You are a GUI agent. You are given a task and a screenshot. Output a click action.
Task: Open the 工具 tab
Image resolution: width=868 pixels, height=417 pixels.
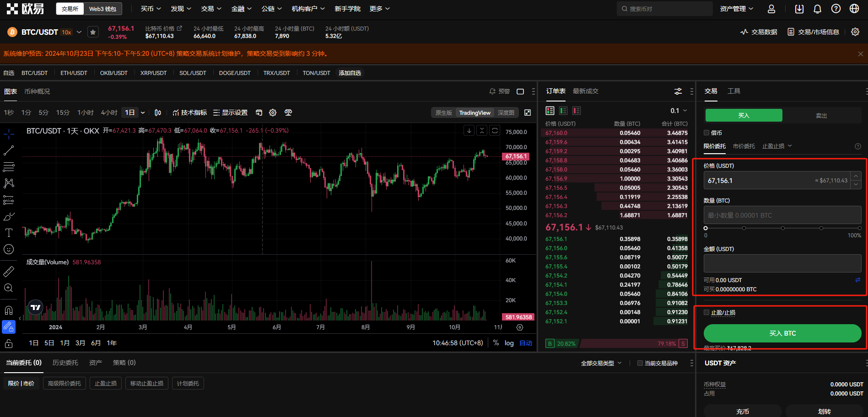[x=734, y=91]
